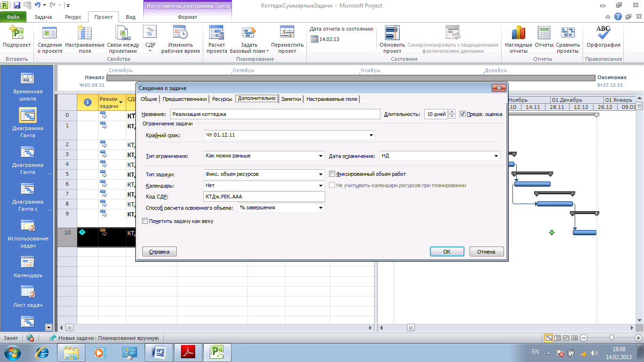The width and height of the screenshot is (644, 362).
Task: Open the Ресурс ribbon tab
Action: pyautogui.click(x=73, y=17)
